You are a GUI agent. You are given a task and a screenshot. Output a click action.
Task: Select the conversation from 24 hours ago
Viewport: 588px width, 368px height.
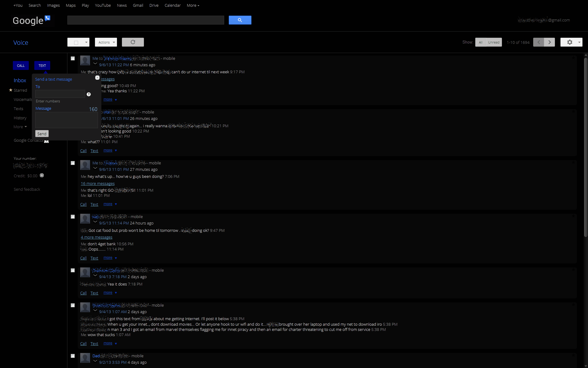73,217
